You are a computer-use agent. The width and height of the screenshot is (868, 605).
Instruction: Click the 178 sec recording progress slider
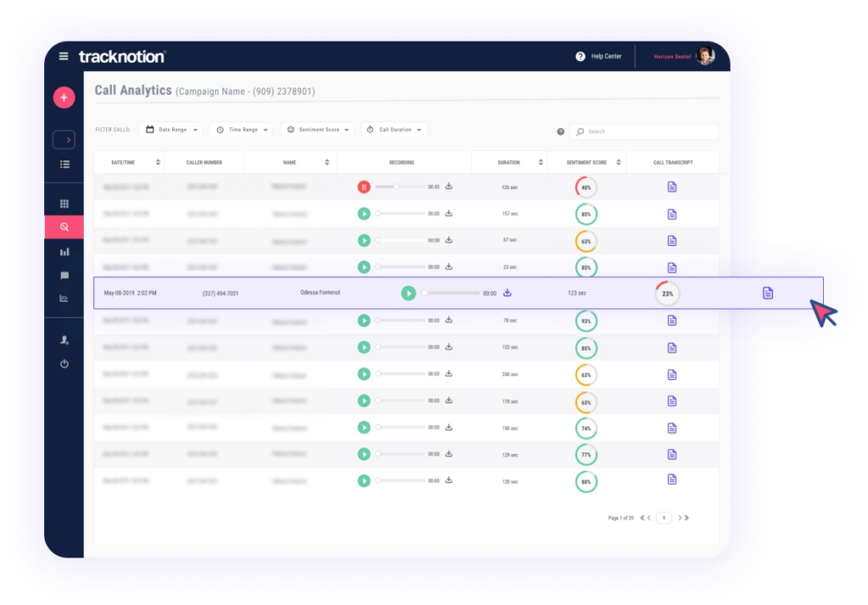400,400
